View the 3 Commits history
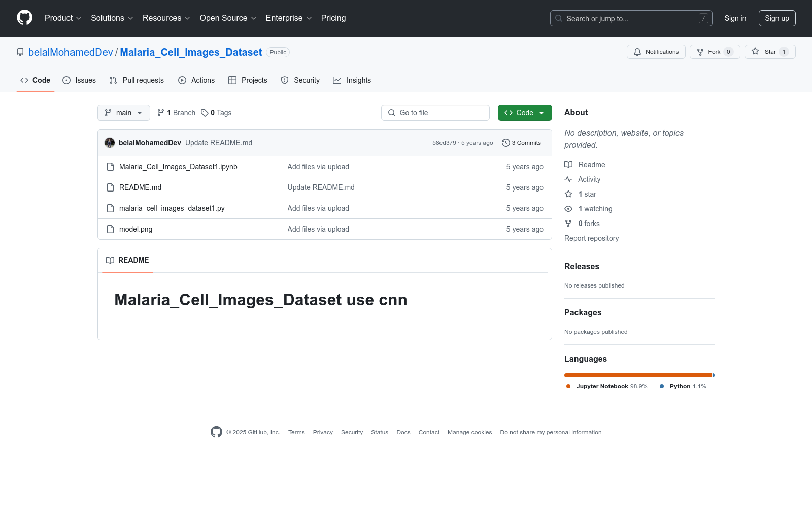Screen dimensions: 812x508 coord(521,143)
